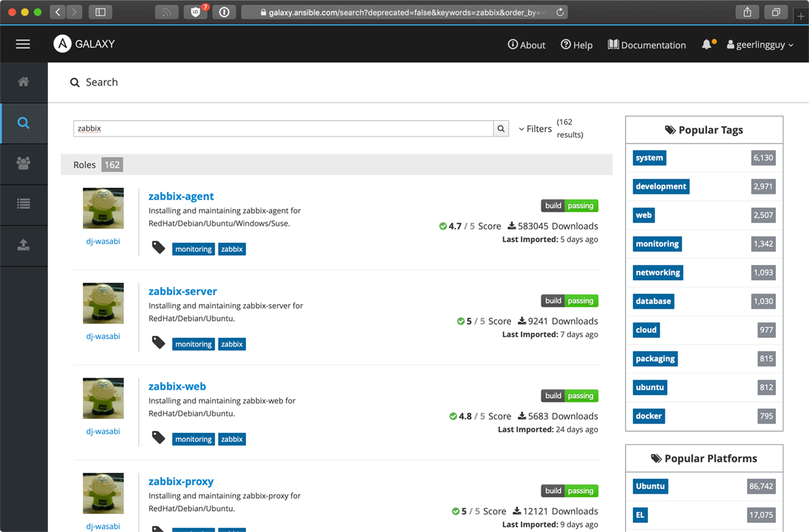Click the Ansible Galaxy logo
The height and width of the screenshot is (532, 809).
(84, 44)
